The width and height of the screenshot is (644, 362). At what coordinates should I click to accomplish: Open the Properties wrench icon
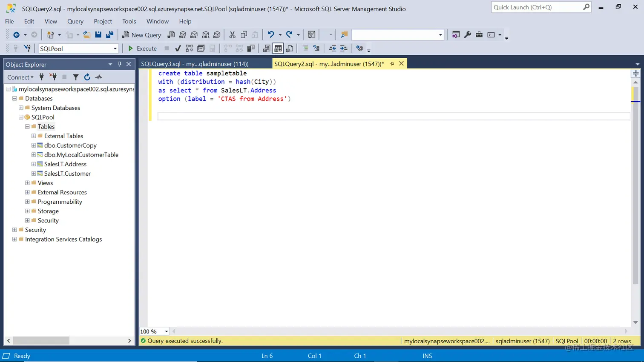[468, 35]
